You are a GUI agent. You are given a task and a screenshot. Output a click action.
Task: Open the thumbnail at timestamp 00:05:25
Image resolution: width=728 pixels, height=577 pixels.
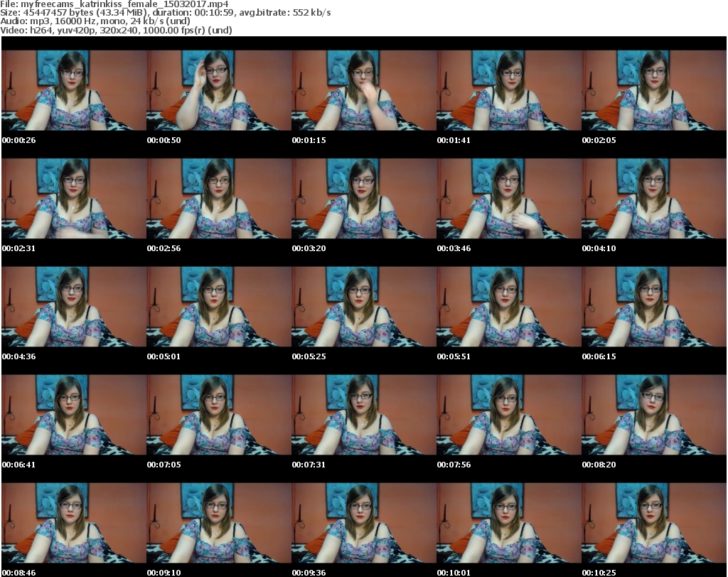364,307
